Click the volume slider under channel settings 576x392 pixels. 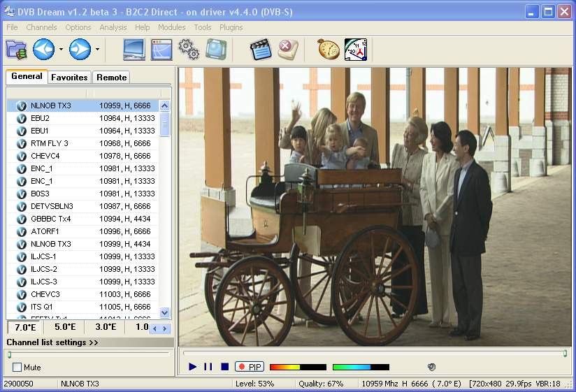pos(88,354)
